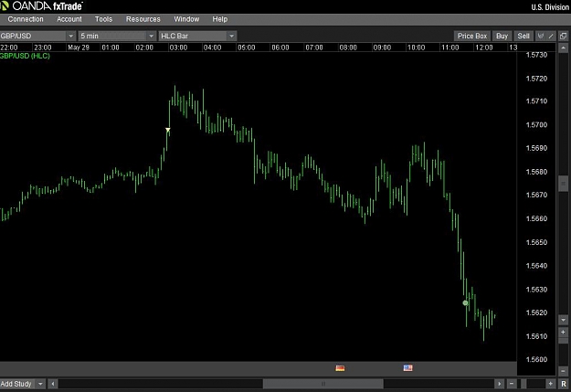Click the Price Box button
Screen dimensions: 571x392
click(472, 36)
